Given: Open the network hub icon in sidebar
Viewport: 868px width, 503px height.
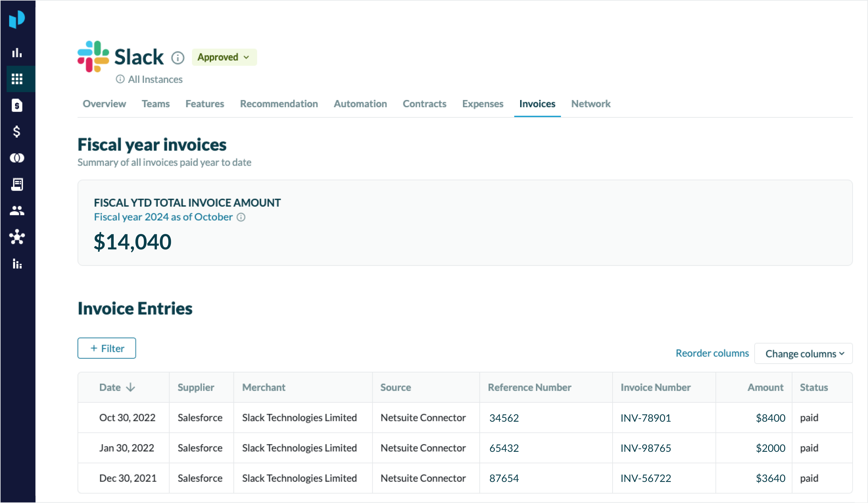Looking at the screenshot, I should coord(17,237).
